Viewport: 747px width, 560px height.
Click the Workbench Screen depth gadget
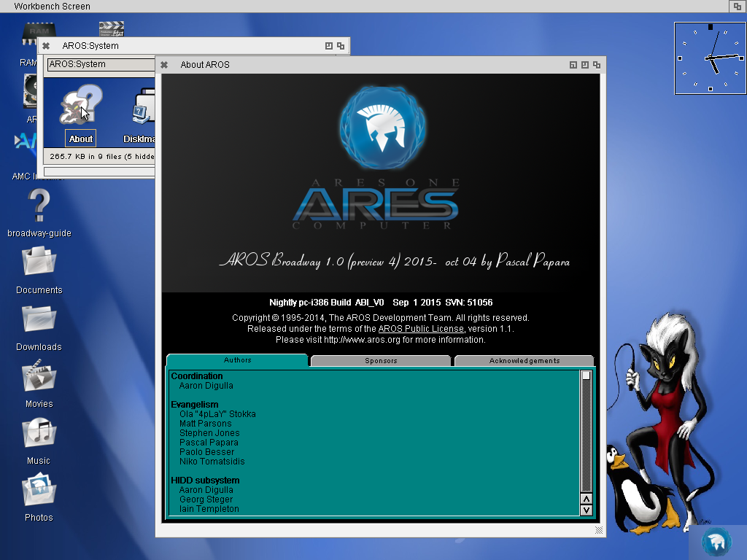737,7
